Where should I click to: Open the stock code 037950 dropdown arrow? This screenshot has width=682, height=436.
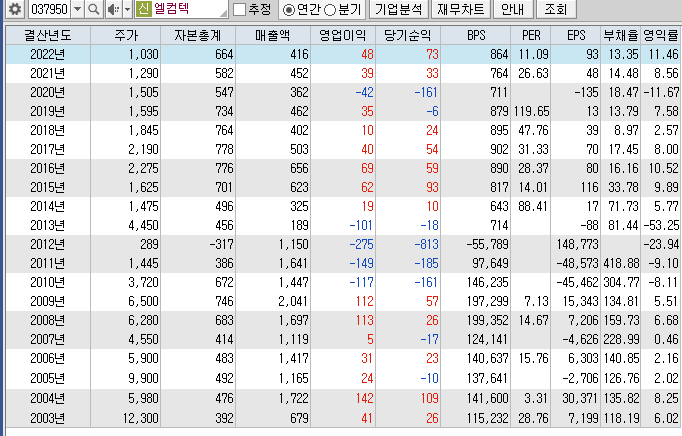[x=77, y=9]
